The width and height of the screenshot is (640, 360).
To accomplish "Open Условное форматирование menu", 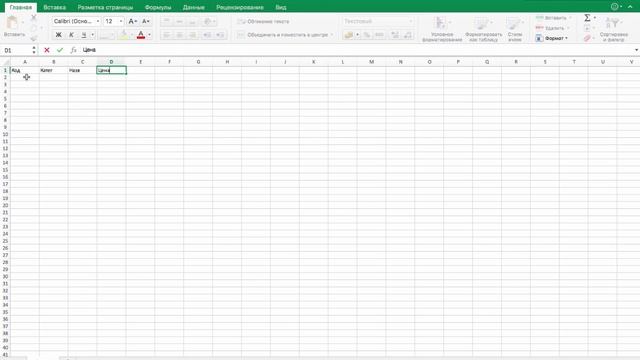I will pyautogui.click(x=442, y=29).
